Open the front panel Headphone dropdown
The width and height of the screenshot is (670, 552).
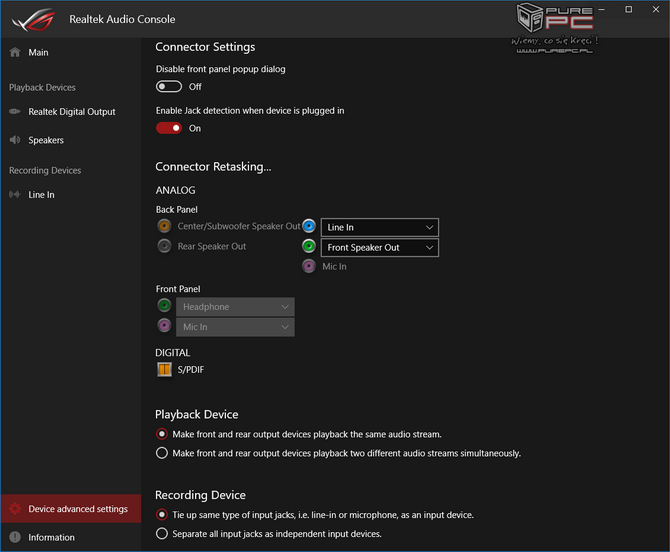(x=235, y=307)
